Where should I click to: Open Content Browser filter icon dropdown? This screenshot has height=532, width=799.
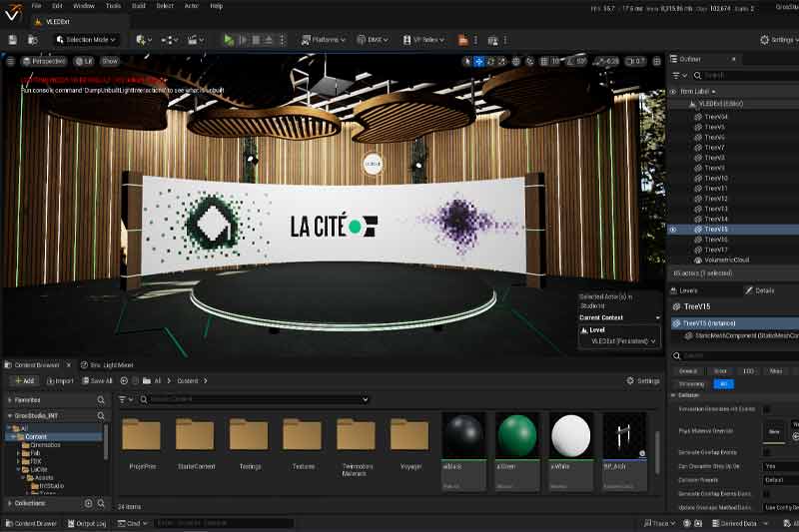126,399
